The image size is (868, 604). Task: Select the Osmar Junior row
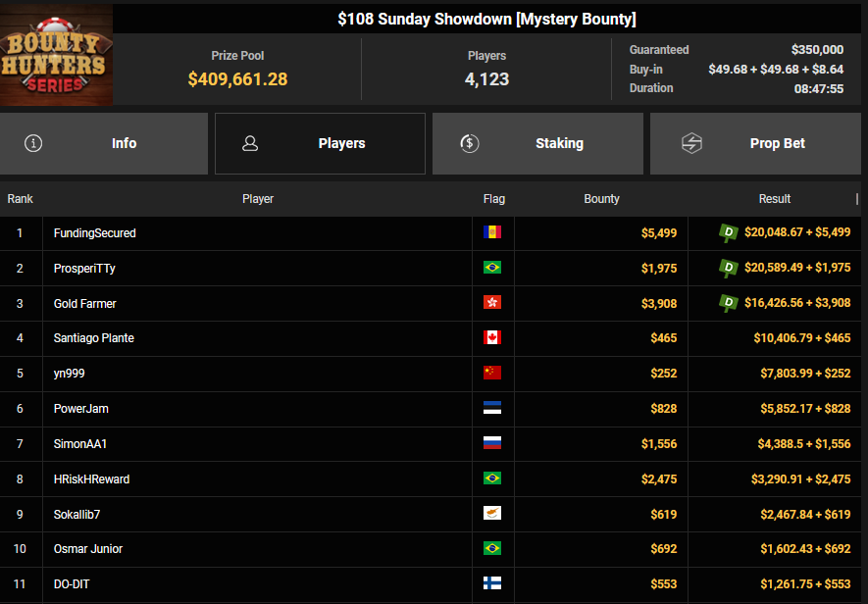click(x=88, y=549)
